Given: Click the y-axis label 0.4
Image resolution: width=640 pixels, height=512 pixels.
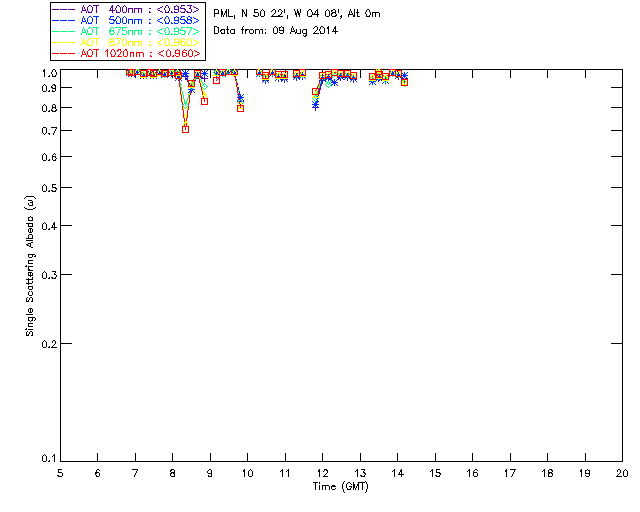Looking at the screenshot, I should [49, 226].
